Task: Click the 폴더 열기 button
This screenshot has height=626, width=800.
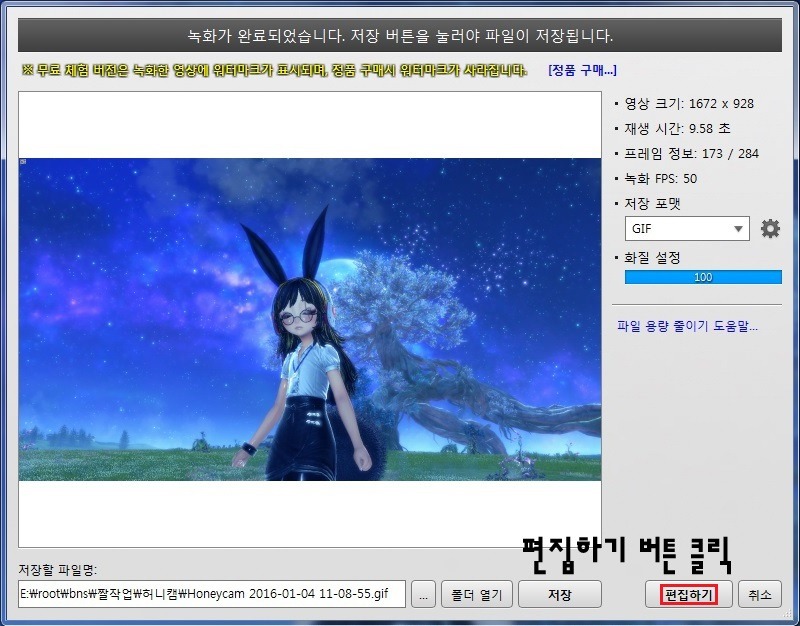Action: point(477,594)
